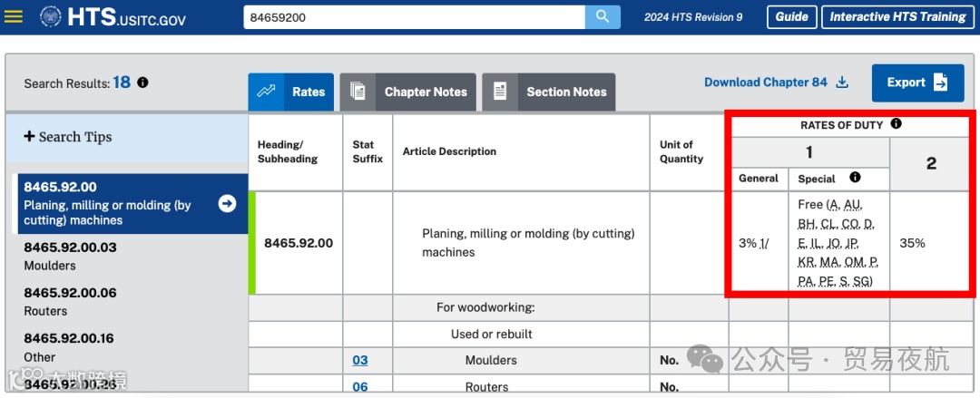Open the Guide button
The image size is (980, 398).
click(x=791, y=17)
